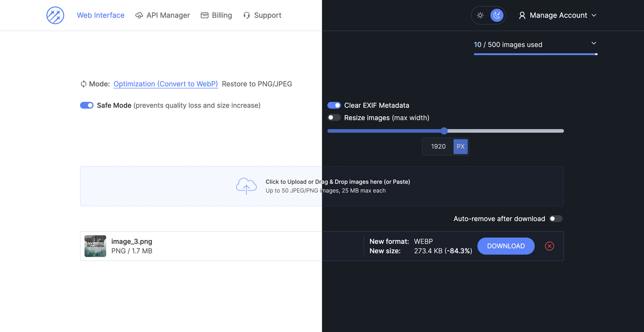The width and height of the screenshot is (644, 332).
Task: Go to the API Manager tab
Action: point(163,16)
